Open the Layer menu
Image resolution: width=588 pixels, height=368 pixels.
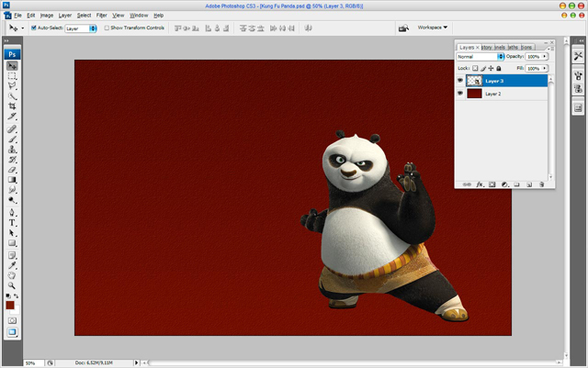click(65, 16)
